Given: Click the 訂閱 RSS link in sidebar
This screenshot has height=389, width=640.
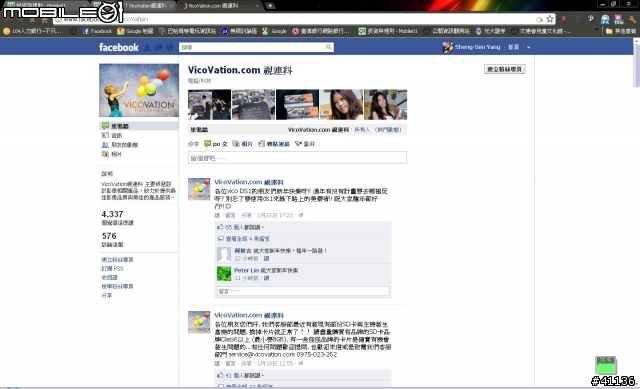Looking at the screenshot, I should click(x=112, y=269).
